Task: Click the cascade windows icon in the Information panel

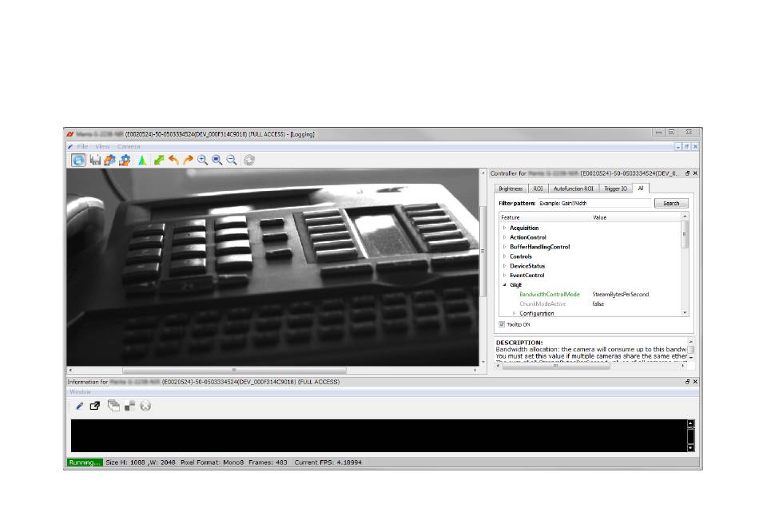Action: [113, 406]
